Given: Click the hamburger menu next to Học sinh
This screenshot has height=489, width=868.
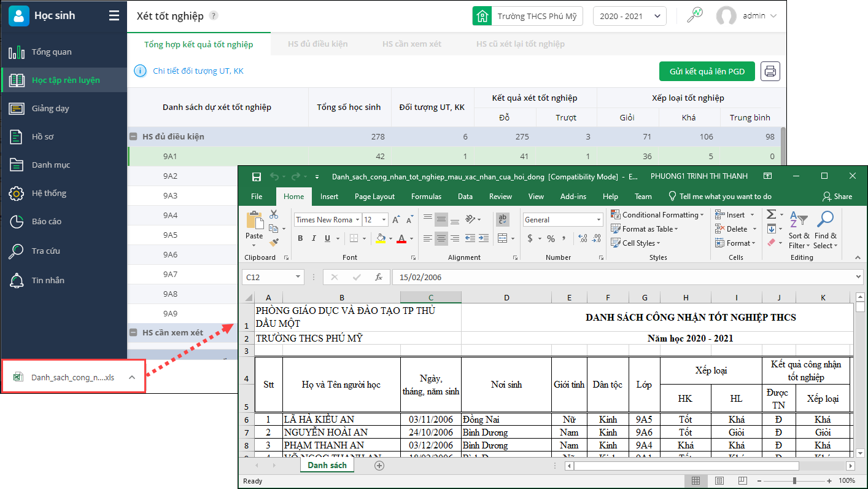Looking at the screenshot, I should [x=114, y=16].
